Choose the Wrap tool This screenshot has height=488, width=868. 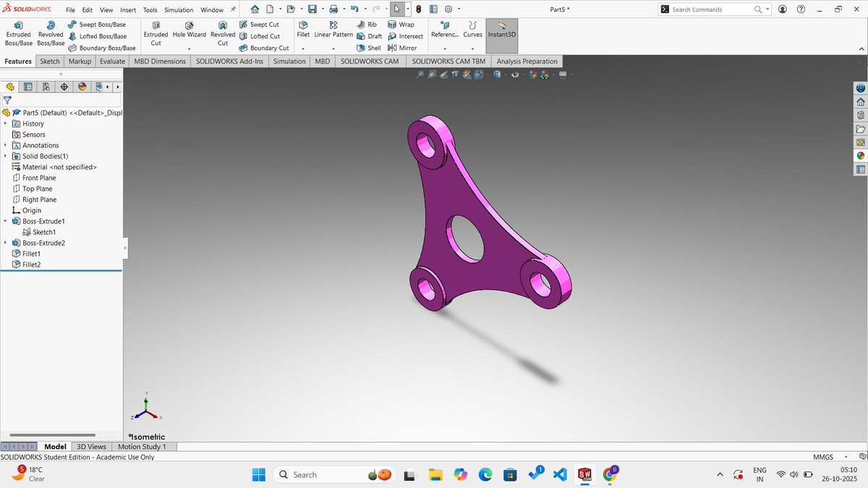coord(401,25)
